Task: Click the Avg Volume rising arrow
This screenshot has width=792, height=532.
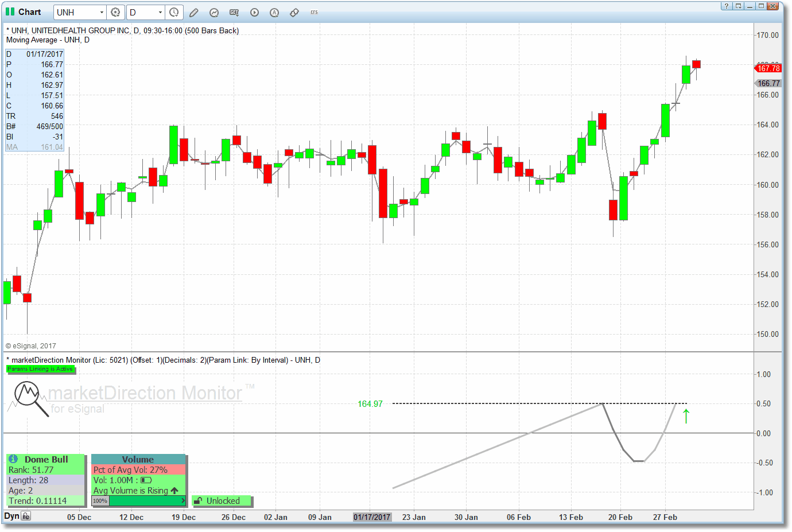Action: pos(174,491)
